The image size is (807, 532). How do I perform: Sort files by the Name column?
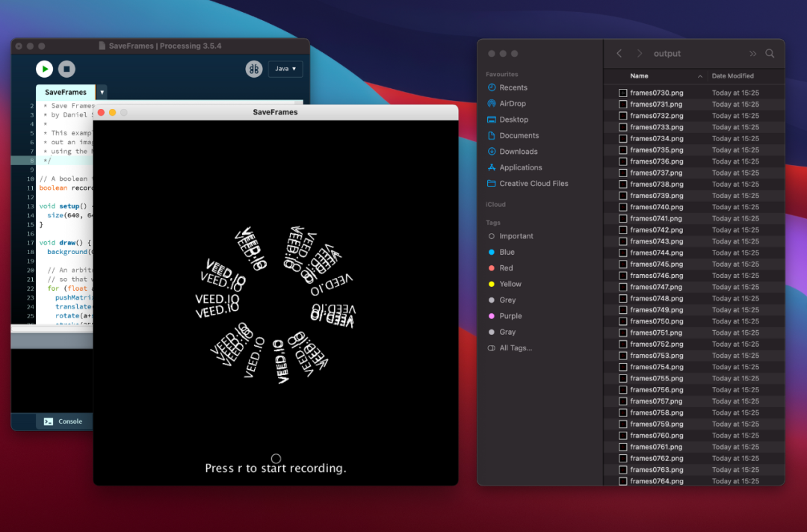(639, 76)
